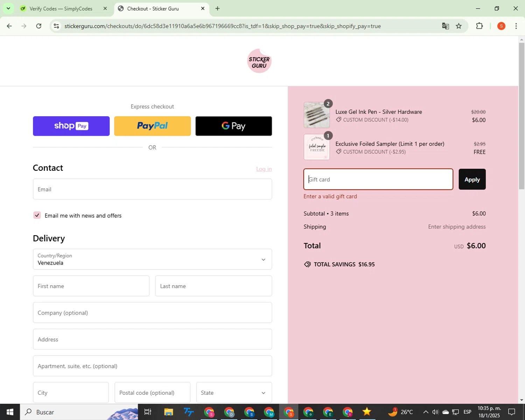Click the Enter shipping address text
Viewport: 525px width, 420px height.
tap(457, 227)
